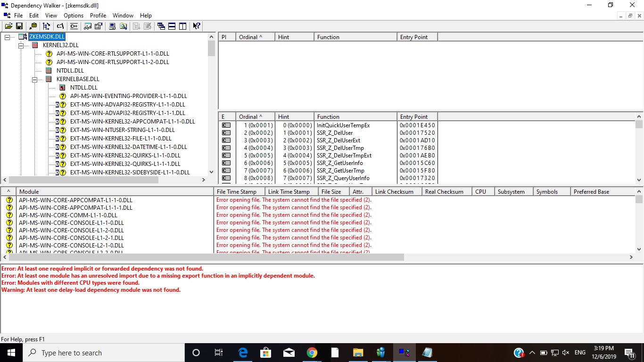Select EXT-MS-WIN-NTUSER-STRING-L1-1-0.DLL tree item

(123, 130)
